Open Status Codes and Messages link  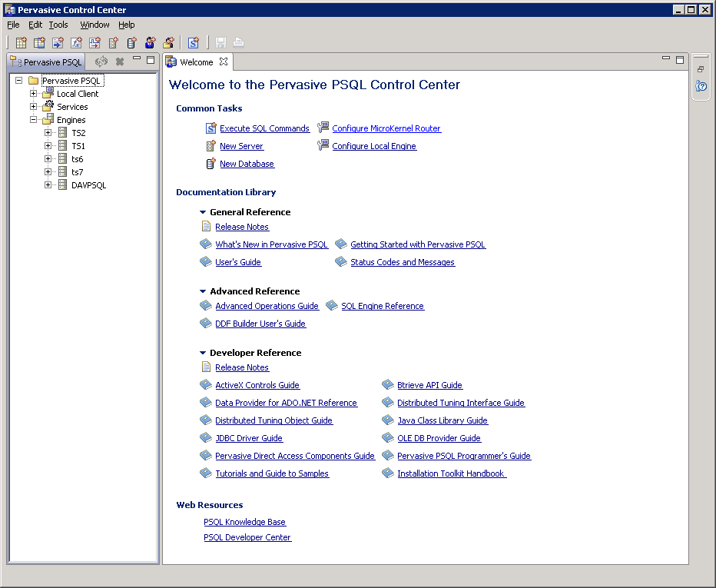(403, 262)
